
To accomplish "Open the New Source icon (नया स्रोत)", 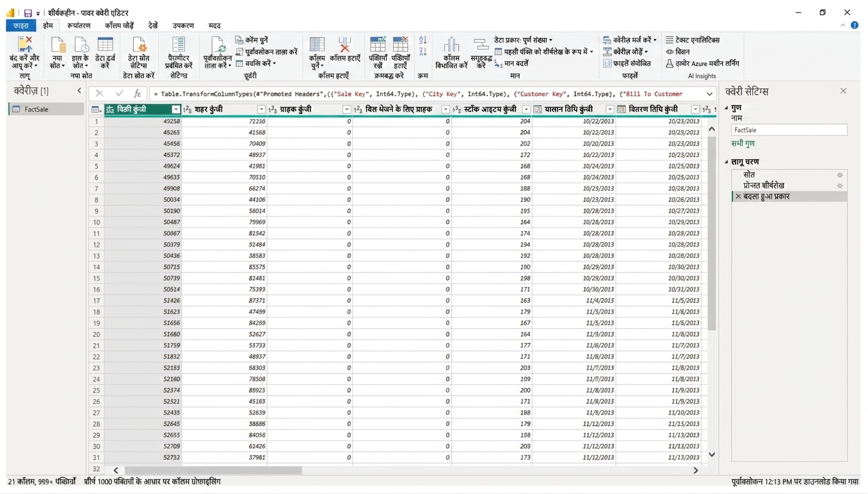I will coord(57,45).
